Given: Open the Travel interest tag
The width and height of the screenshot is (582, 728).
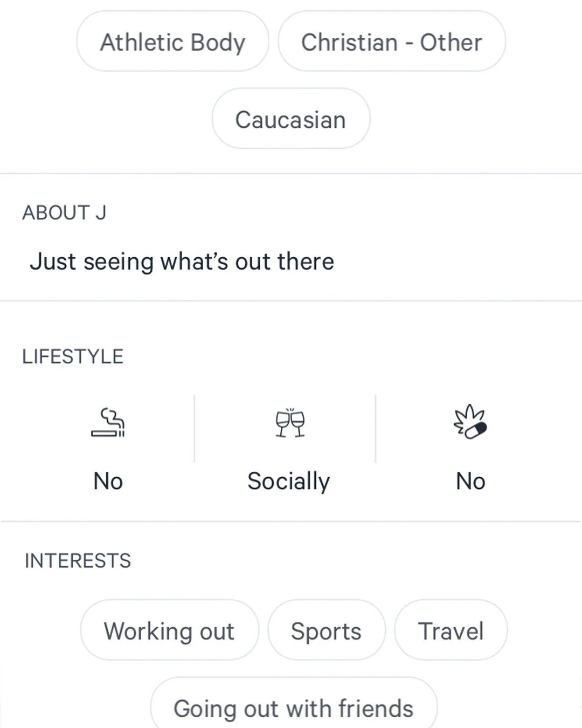Looking at the screenshot, I should coord(451,630).
